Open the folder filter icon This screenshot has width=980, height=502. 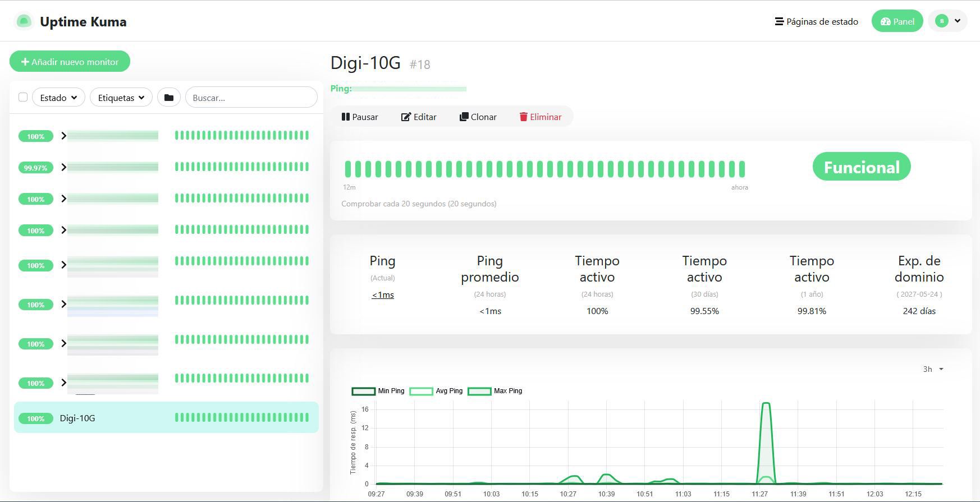(x=169, y=98)
